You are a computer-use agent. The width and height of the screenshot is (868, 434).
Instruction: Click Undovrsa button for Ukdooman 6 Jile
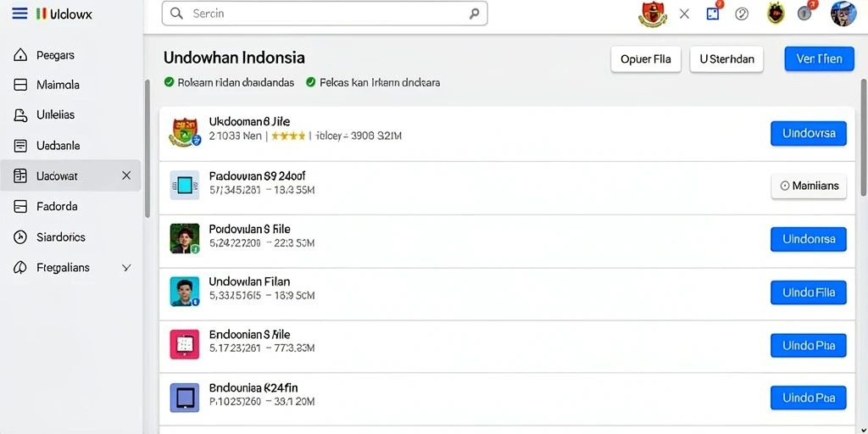808,133
